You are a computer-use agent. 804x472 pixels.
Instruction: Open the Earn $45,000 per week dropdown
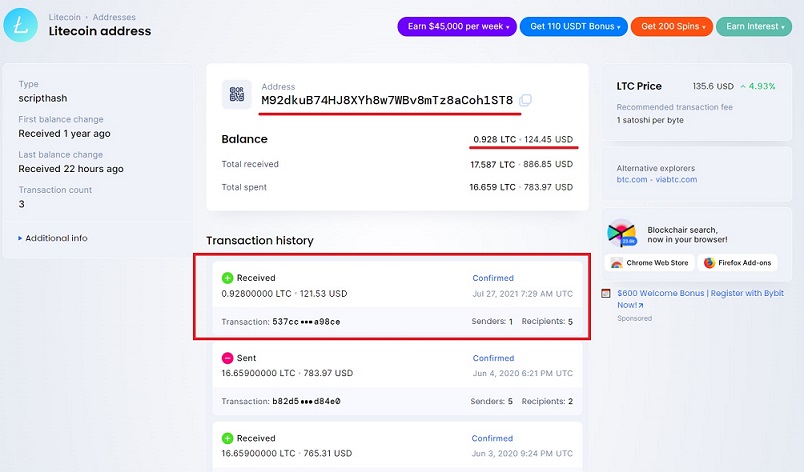tap(458, 26)
